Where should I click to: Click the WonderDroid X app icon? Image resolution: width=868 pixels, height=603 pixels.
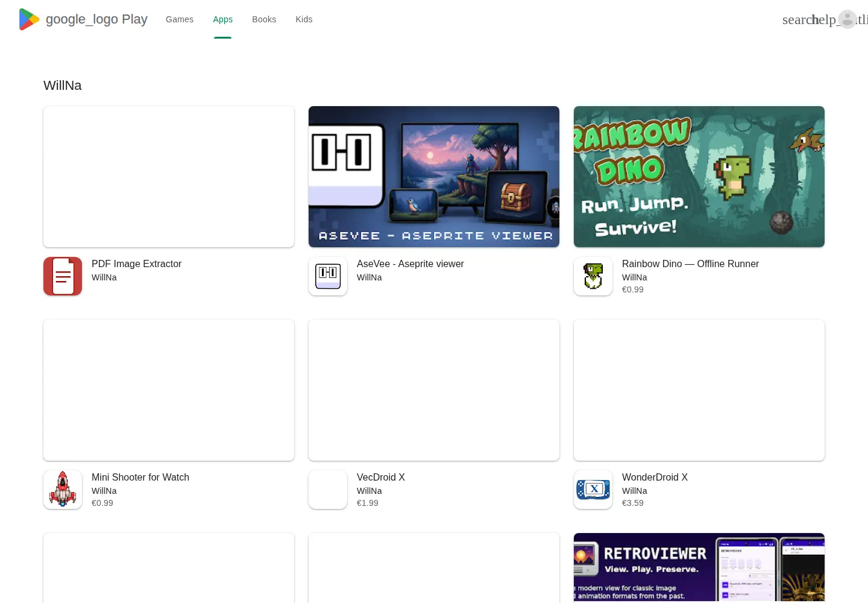(593, 490)
